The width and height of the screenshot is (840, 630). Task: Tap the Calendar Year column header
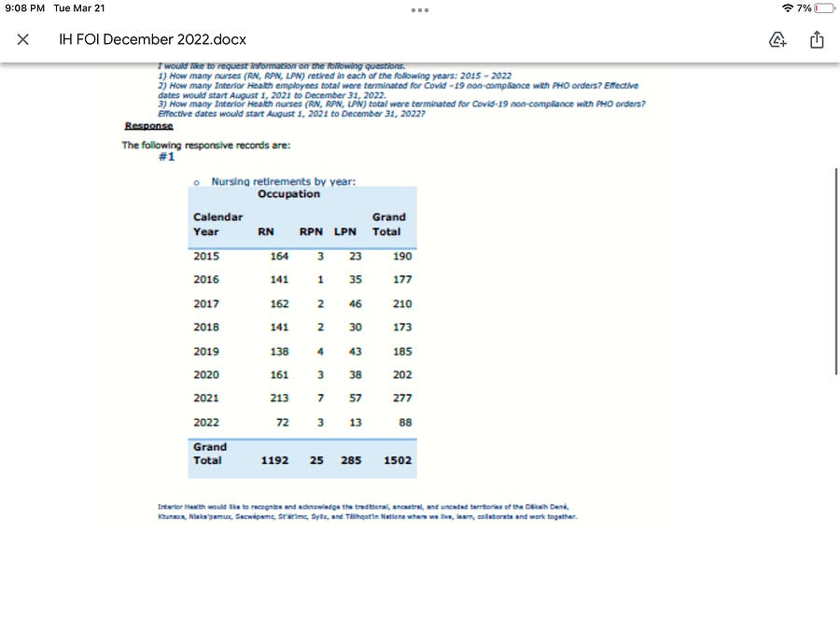click(217, 224)
